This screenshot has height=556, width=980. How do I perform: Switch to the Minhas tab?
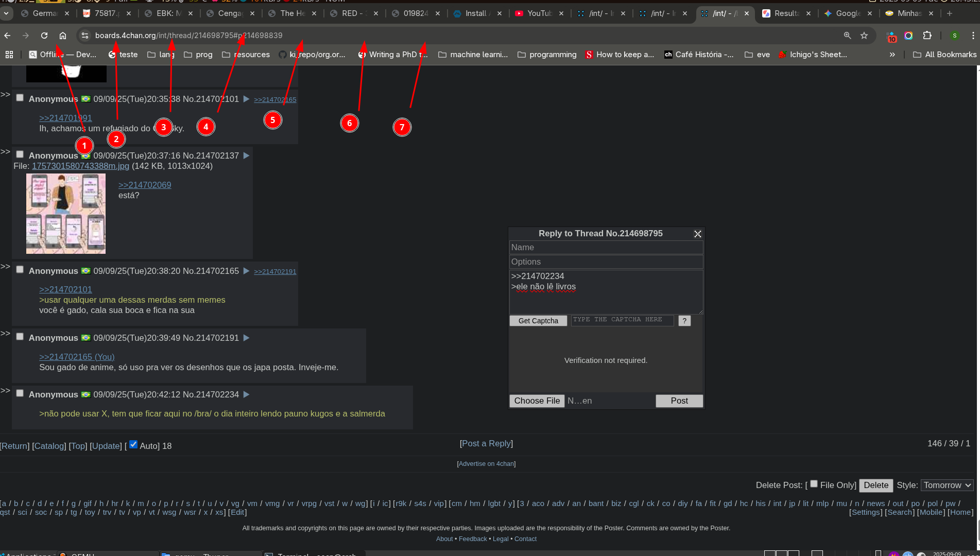(x=909, y=13)
